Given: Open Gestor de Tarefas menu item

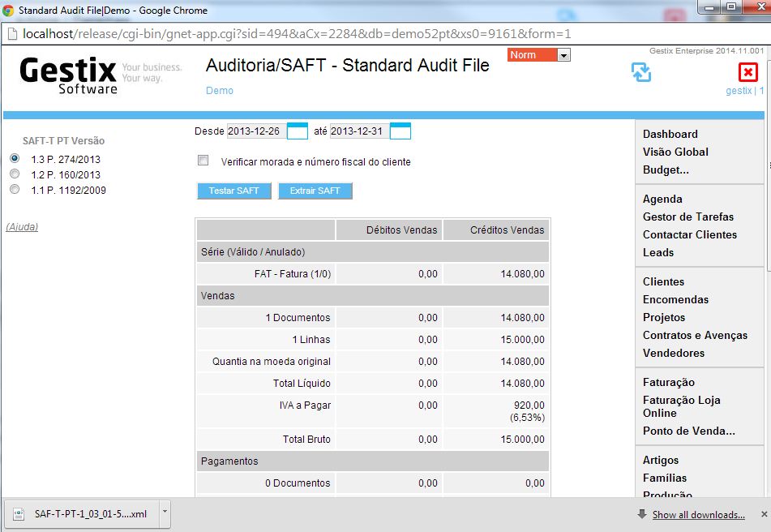Looking at the screenshot, I should [x=688, y=217].
